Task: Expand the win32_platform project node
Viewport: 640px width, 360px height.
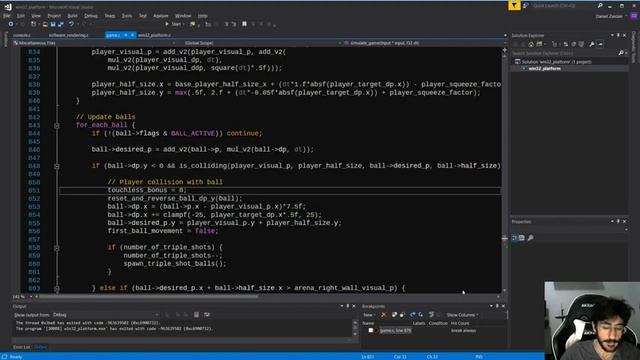Action: [x=524, y=69]
